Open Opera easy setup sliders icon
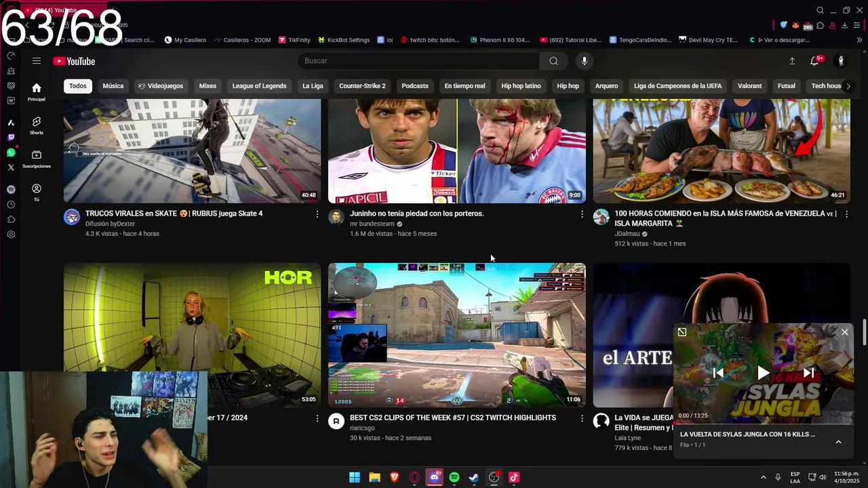This screenshot has height=488, width=868. coord(858,25)
